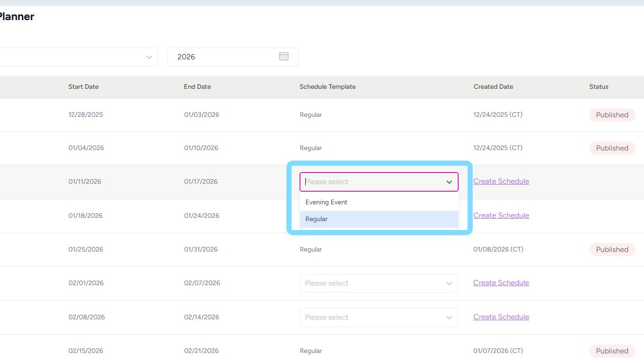Click Published status for 12/28/2025 week
The image size is (644, 360).
coord(612,115)
